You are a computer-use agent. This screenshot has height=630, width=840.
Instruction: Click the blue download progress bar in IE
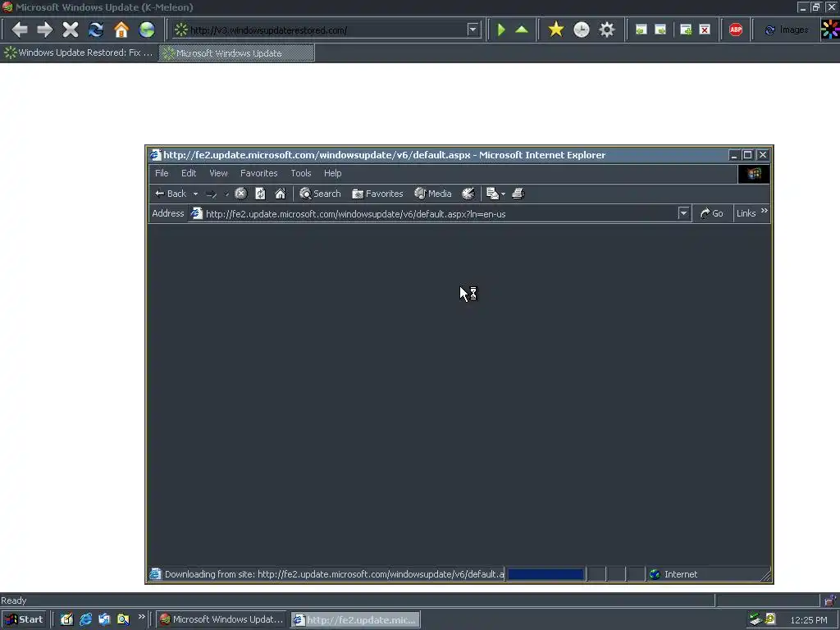pos(546,574)
